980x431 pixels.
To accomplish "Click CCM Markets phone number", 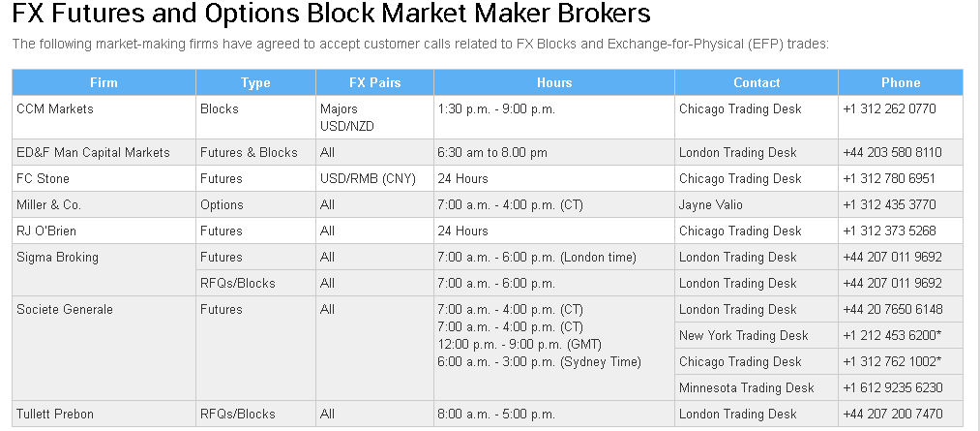I will coord(889,109).
